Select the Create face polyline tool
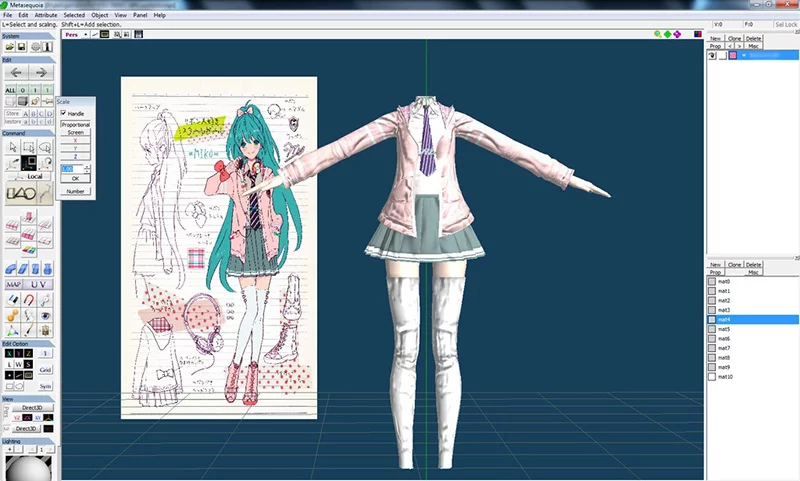The height and width of the screenshot is (481, 800). [x=45, y=194]
